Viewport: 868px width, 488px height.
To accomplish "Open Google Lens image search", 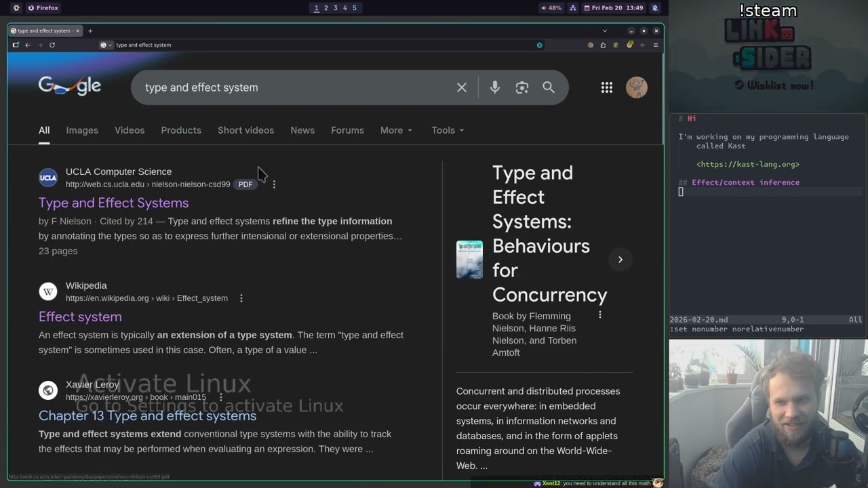I will click(521, 87).
